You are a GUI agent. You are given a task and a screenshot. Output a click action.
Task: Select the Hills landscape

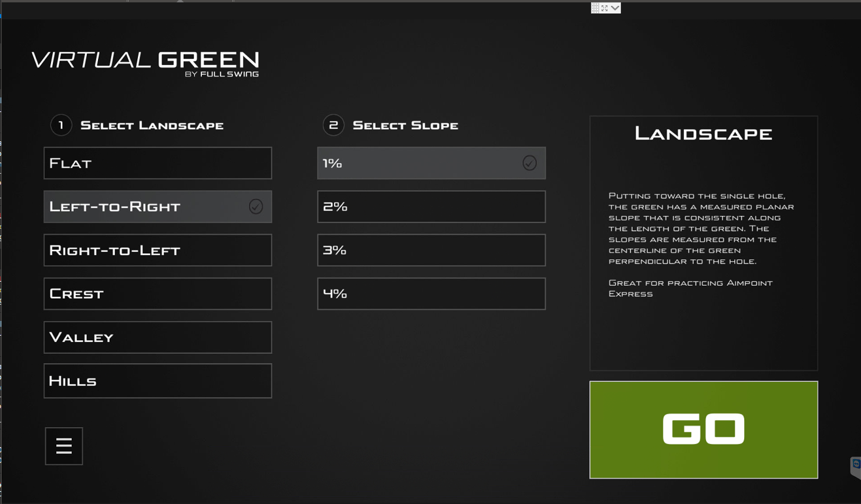click(x=157, y=381)
